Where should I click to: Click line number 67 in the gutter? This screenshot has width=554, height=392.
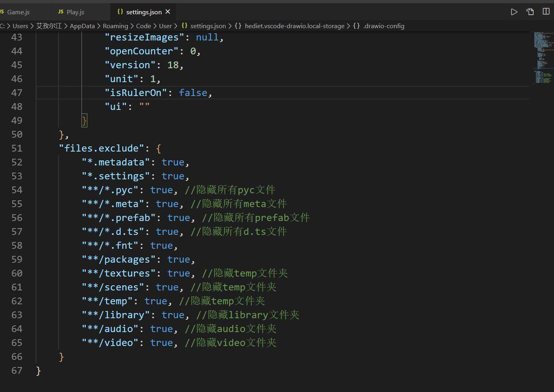pyautogui.click(x=17, y=371)
